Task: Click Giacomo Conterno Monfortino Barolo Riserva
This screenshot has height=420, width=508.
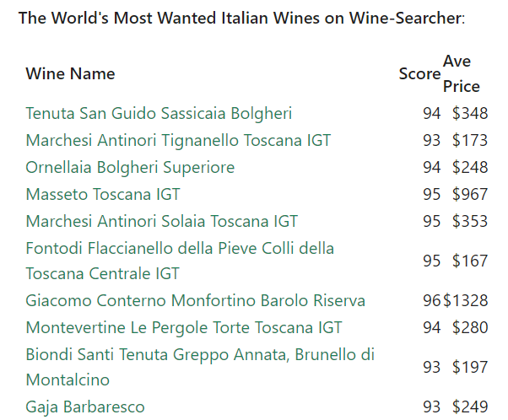Action: (196, 300)
